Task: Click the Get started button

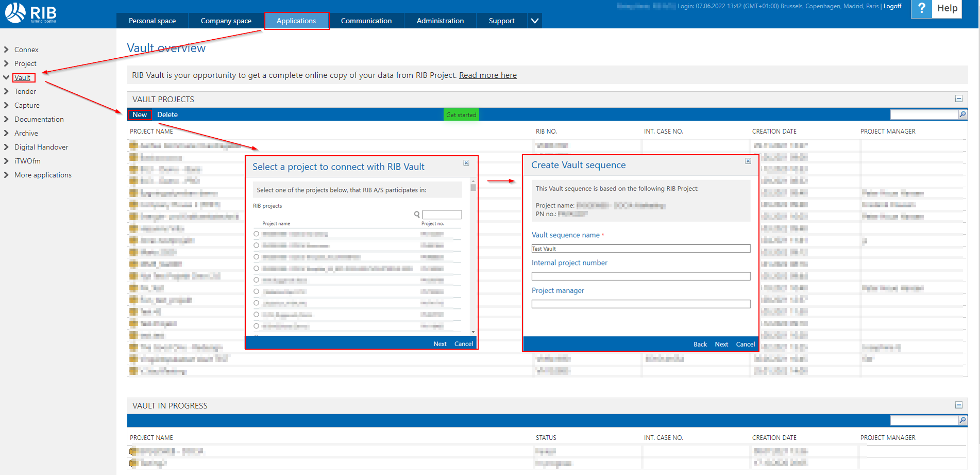Action: tap(461, 114)
